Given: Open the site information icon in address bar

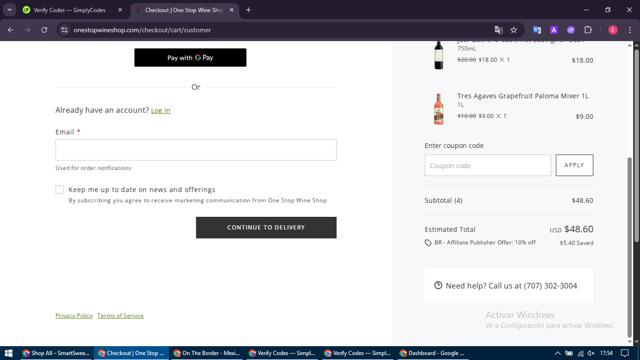Looking at the screenshot, I should [64, 30].
